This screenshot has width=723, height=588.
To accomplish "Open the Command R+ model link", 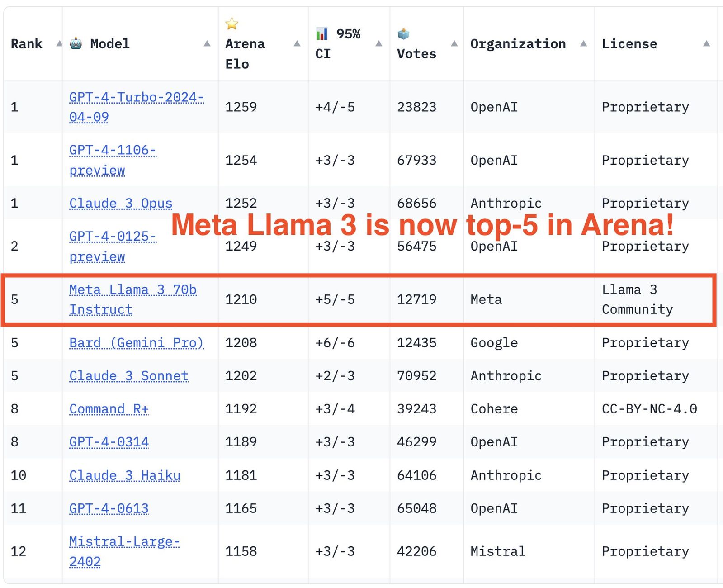I will click(x=109, y=409).
